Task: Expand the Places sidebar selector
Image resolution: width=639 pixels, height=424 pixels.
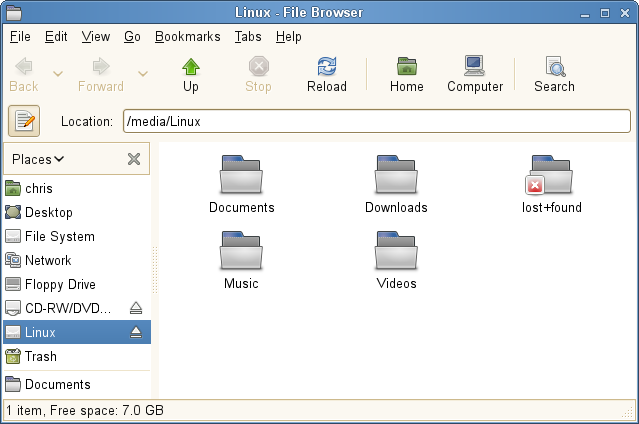Action: click(38, 159)
